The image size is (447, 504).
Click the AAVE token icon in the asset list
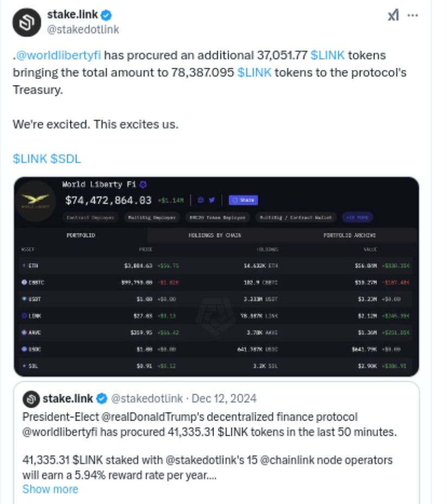[24, 332]
